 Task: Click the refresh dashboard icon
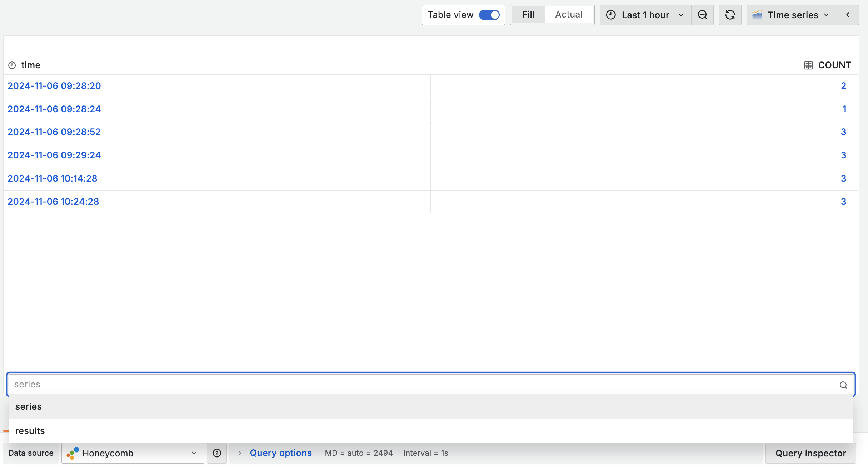[x=730, y=15]
